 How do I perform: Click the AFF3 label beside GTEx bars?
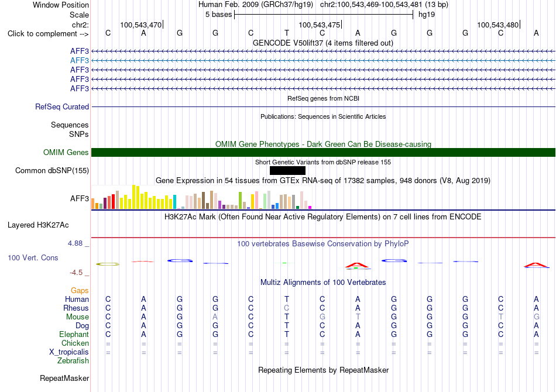pyautogui.click(x=80, y=198)
